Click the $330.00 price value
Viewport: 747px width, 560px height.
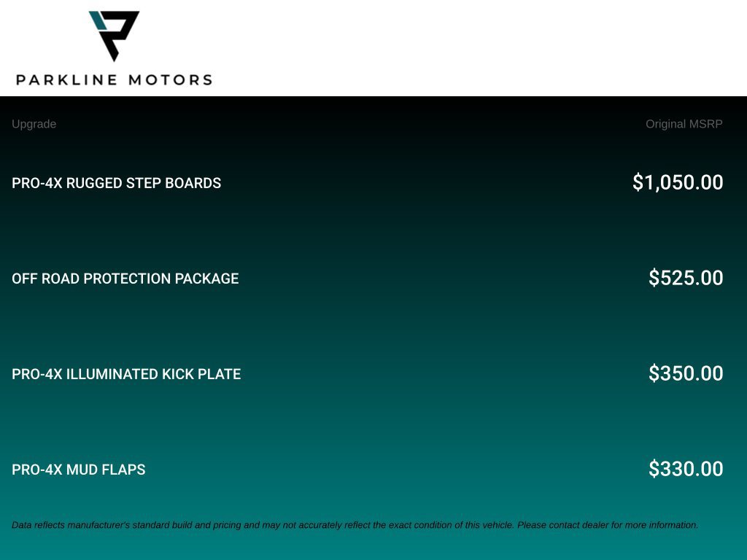coord(686,469)
